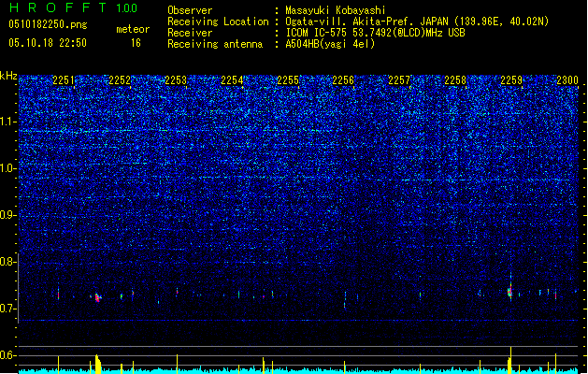Click the 2258 time marker
Screen dimensions: 588x374
point(455,79)
